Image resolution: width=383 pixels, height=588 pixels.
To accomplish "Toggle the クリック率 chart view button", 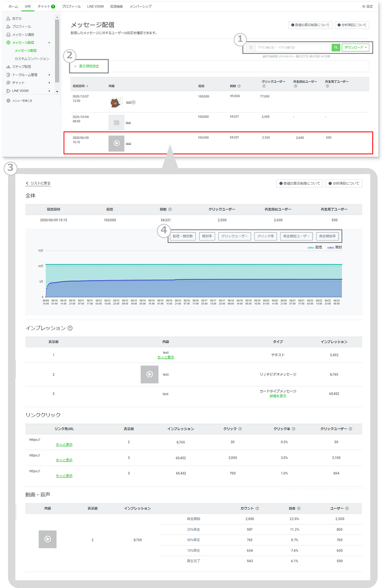I will (x=265, y=236).
